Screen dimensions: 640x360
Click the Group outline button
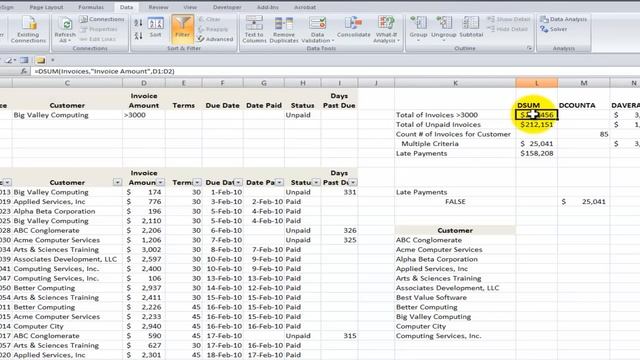click(418, 29)
